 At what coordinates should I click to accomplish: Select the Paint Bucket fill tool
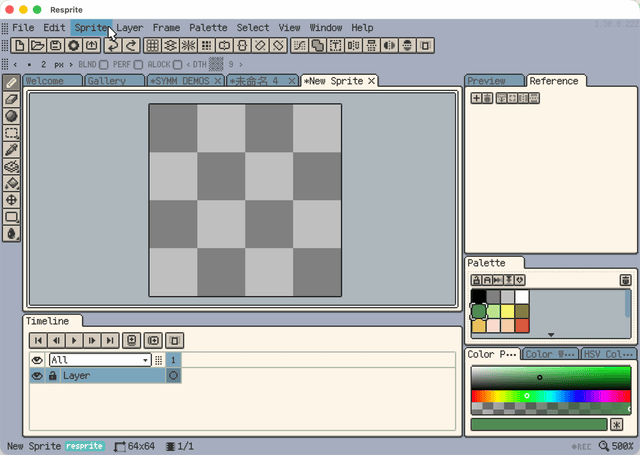(12, 183)
